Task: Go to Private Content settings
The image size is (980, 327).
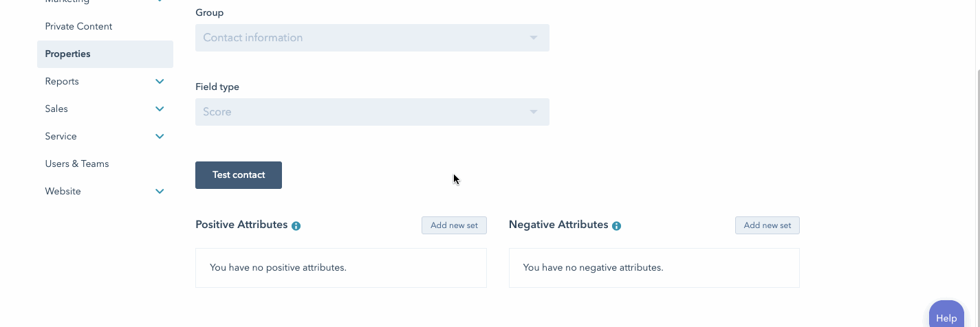Action: (78, 27)
